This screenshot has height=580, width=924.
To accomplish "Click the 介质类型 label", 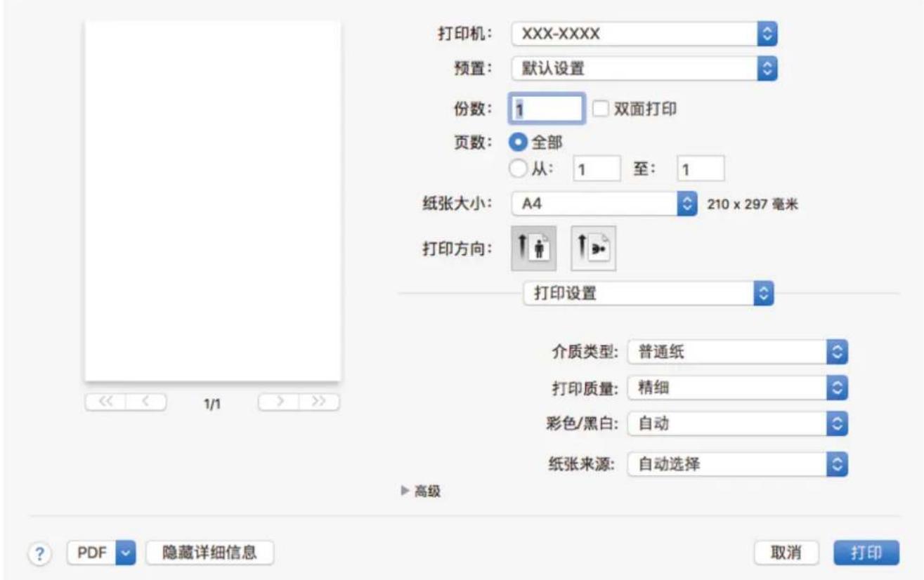I will click(x=585, y=353).
